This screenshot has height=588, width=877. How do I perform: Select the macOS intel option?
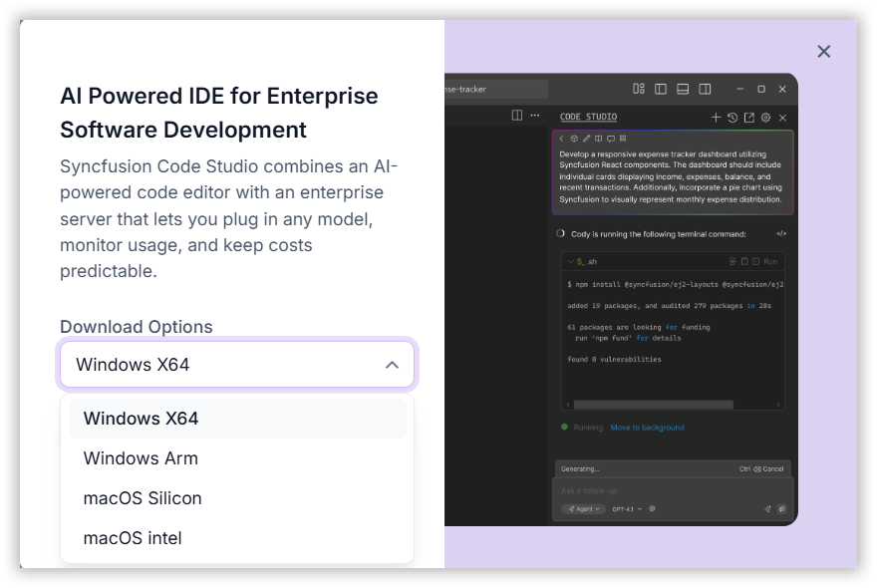pyautogui.click(x=133, y=538)
